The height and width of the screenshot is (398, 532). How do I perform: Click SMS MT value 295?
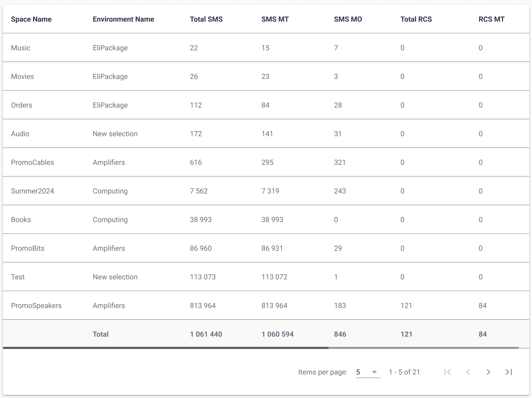pos(267,162)
